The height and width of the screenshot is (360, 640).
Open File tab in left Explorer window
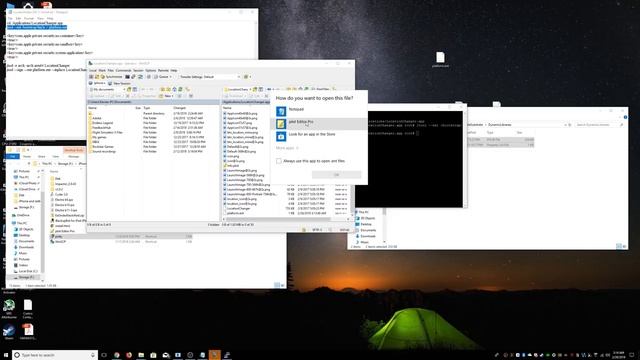13,156
